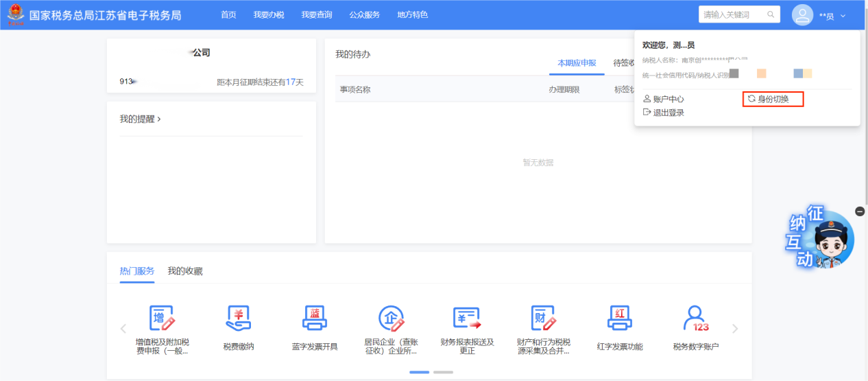
Task: Expand the user account dropdown arrow
Action: (x=843, y=16)
